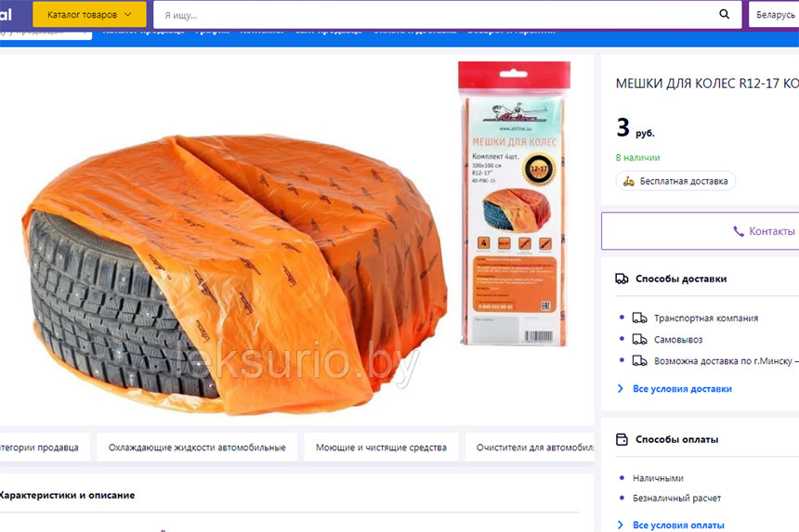This screenshot has height=532, width=799.
Task: Click the price 3 руб.
Action: (635, 128)
